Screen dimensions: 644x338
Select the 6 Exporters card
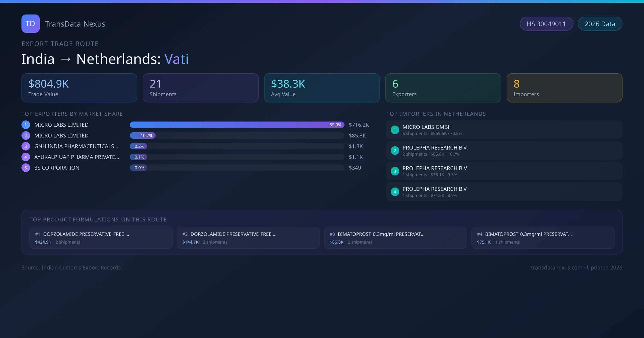coord(443,88)
